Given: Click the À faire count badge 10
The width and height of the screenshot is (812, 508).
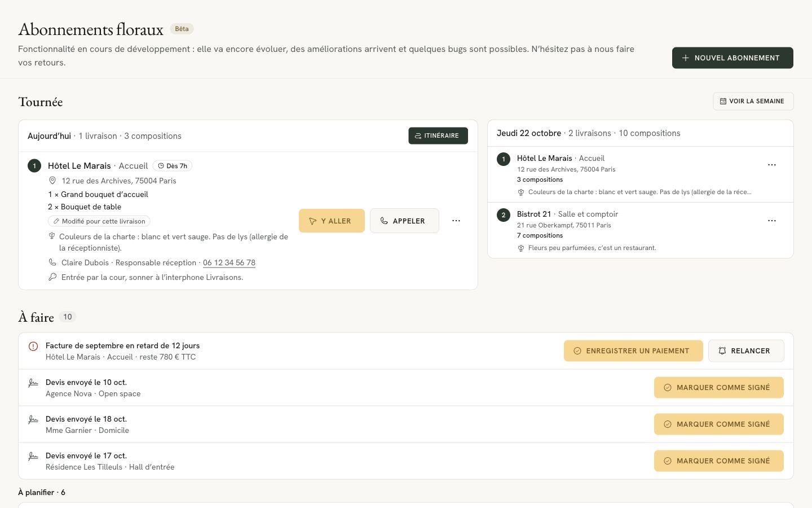Looking at the screenshot, I should click(x=68, y=317).
